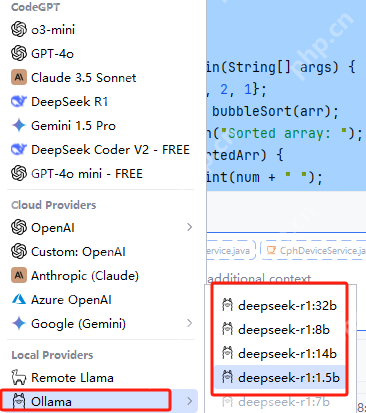The image size is (366, 413).
Task: Expand the OpenAI provider chevron
Action: 190,227
